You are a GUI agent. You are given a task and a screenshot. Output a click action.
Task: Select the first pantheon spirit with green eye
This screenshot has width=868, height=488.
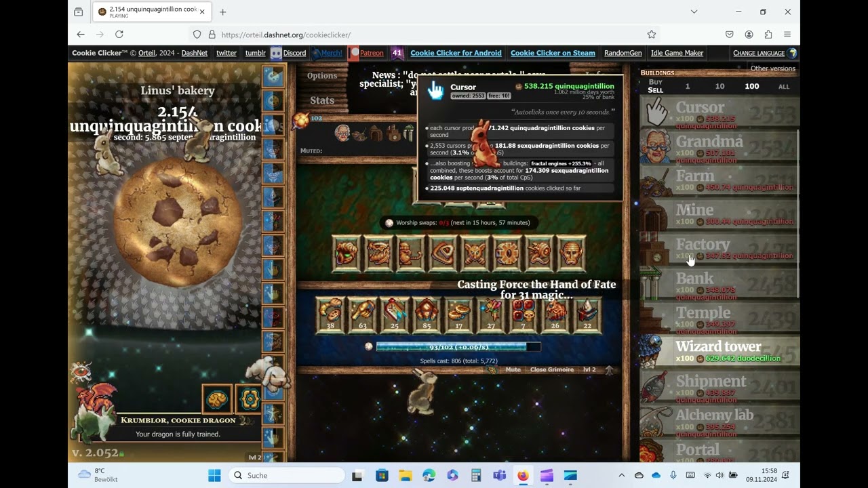pos(347,254)
